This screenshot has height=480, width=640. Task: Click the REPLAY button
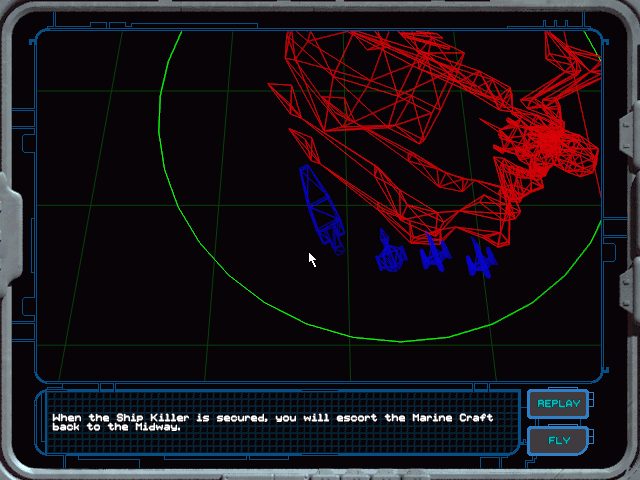point(558,404)
